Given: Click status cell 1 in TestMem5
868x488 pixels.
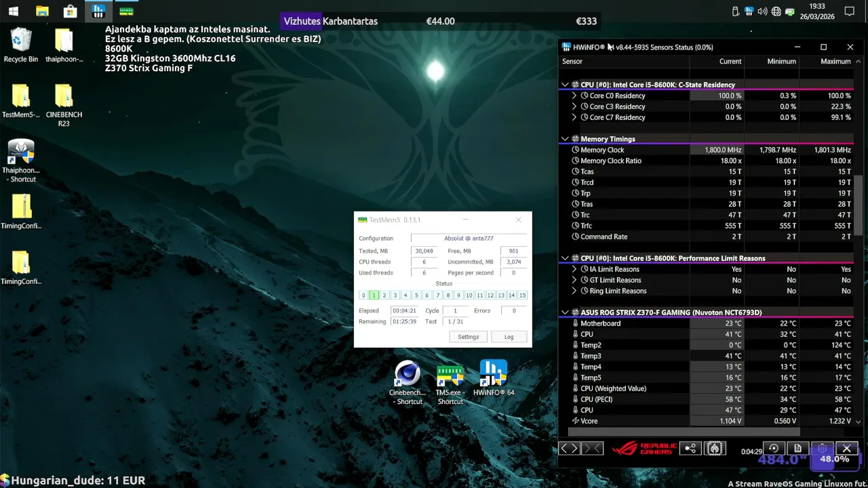Looking at the screenshot, I should [x=374, y=295].
